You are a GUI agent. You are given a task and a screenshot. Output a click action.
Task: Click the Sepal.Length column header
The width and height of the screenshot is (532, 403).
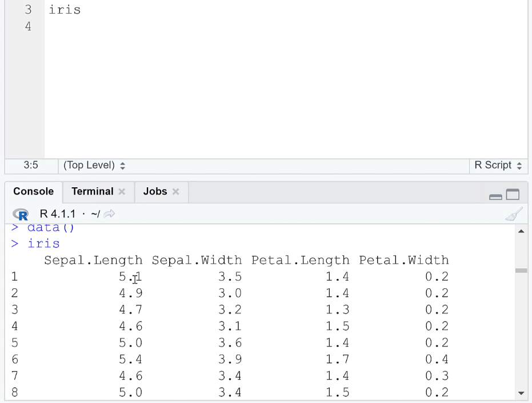[x=93, y=260]
